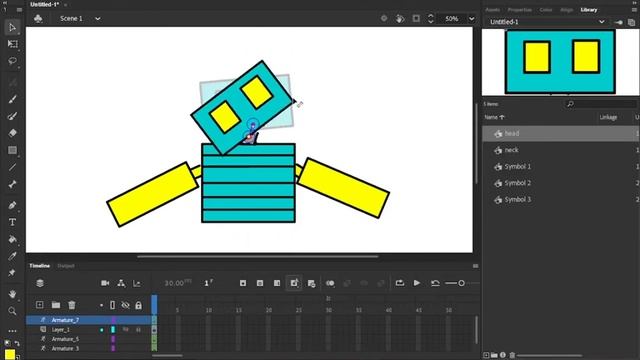This screenshot has width=640, height=360.
Task: Select the Hand tool
Action: 12,294
